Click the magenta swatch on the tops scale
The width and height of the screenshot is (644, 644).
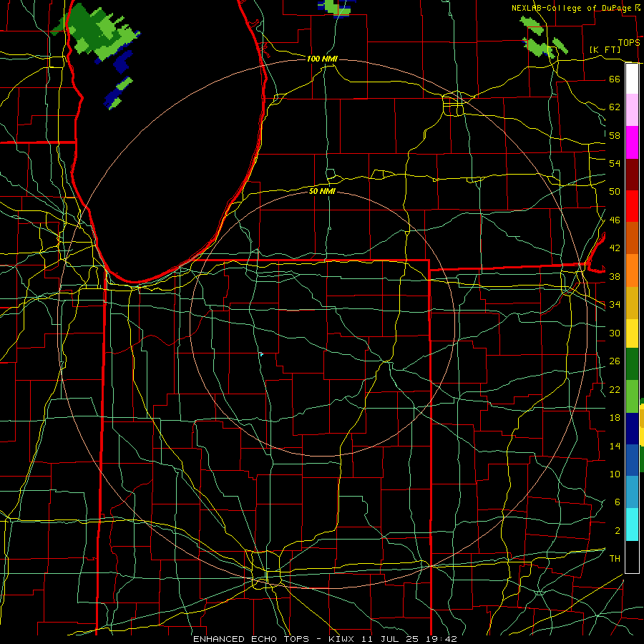coord(632,142)
